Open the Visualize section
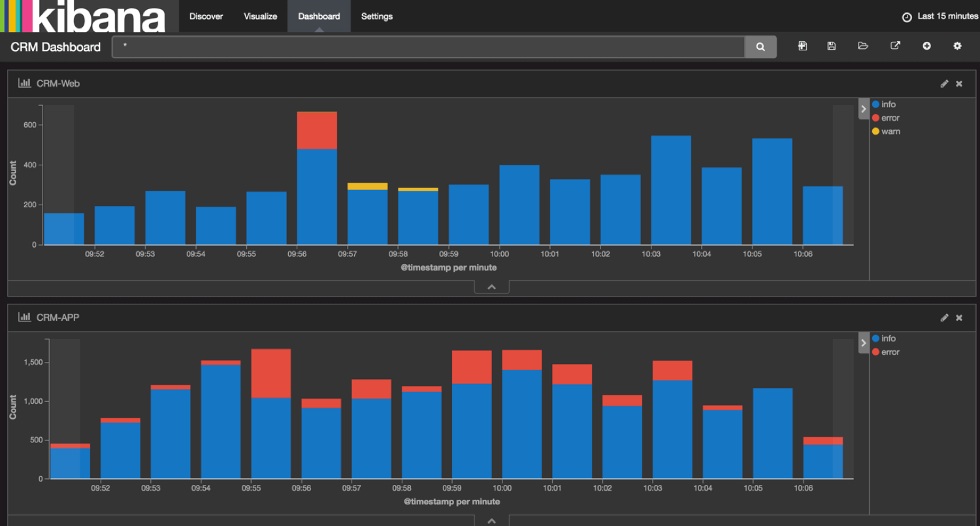980x526 pixels. pos(259,16)
